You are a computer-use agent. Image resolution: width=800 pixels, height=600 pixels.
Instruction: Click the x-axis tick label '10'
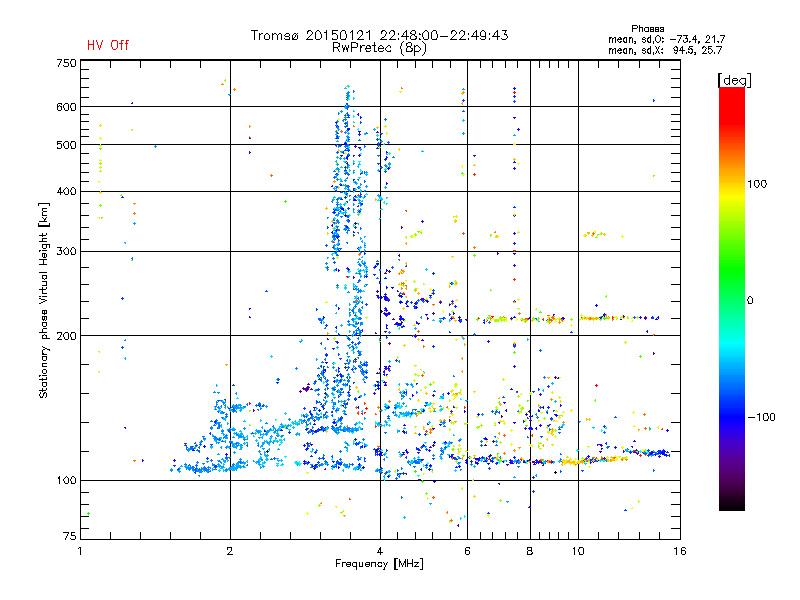(x=578, y=551)
